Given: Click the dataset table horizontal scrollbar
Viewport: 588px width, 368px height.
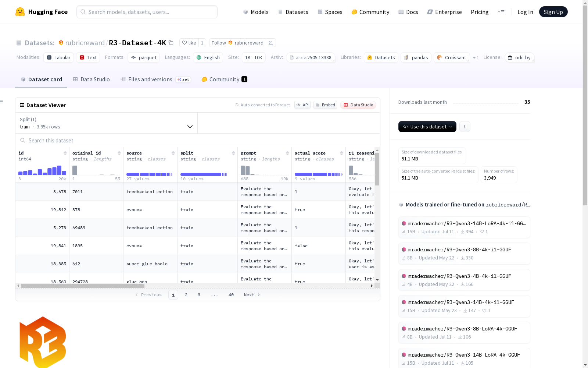Looking at the screenshot, I should 83,286.
